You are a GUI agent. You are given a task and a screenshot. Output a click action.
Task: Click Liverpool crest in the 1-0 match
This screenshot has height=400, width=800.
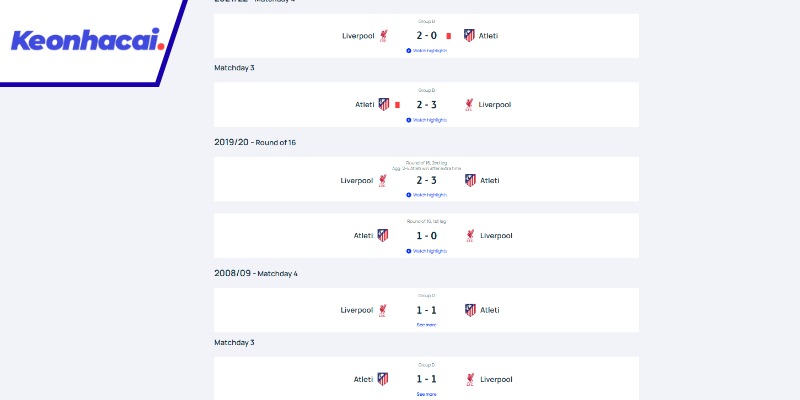(469, 236)
